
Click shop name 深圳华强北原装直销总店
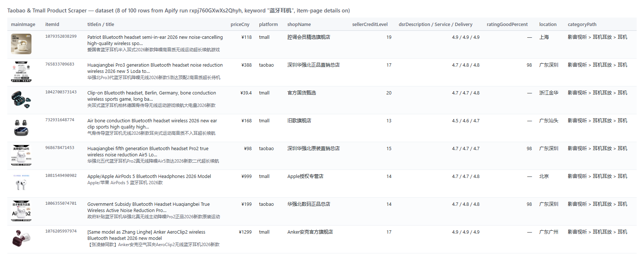314,149
